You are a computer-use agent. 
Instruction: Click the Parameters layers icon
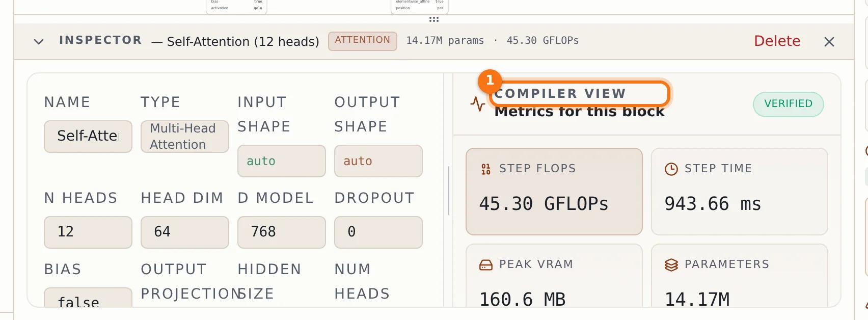pos(671,265)
